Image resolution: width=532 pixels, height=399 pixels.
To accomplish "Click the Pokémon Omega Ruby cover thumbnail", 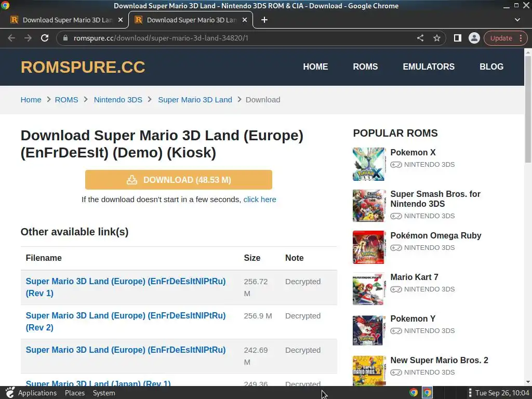I will [369, 247].
